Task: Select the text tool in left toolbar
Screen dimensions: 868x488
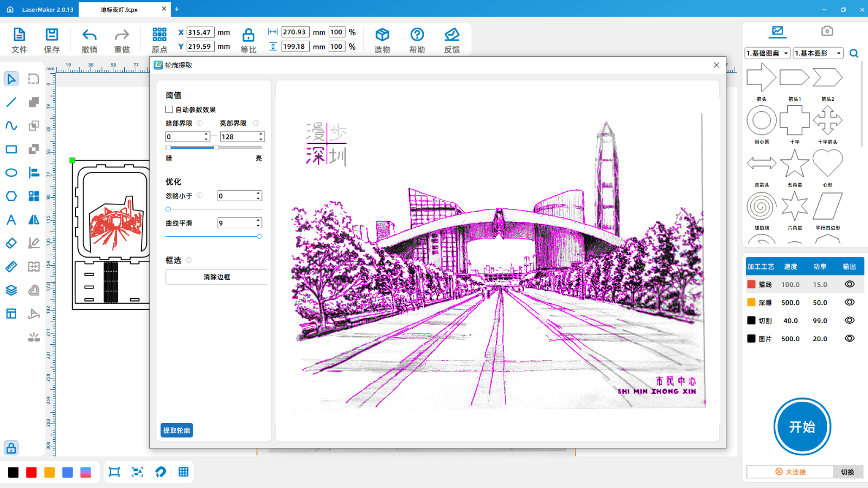Action: pos(11,220)
